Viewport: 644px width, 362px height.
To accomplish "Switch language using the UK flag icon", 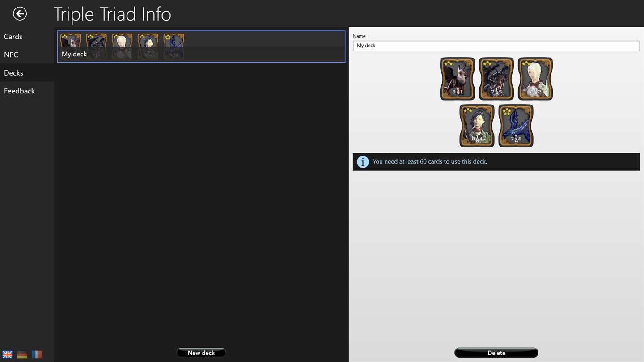I will pyautogui.click(x=8, y=354).
